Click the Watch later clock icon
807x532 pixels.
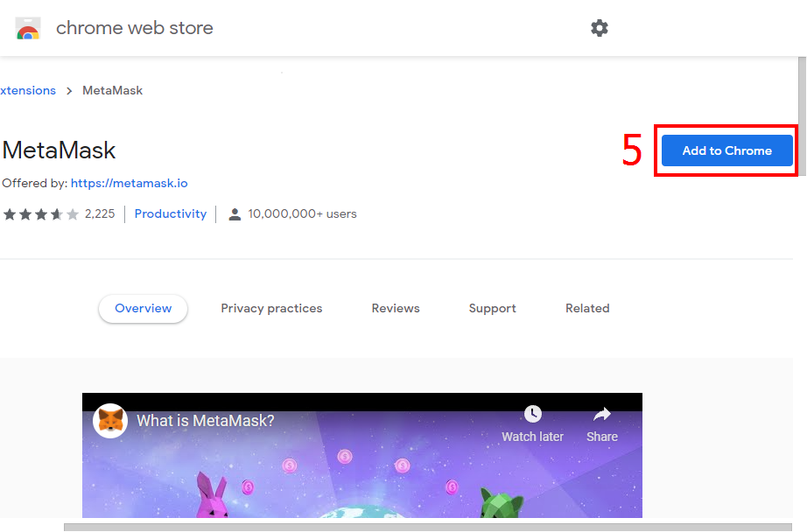click(x=533, y=414)
